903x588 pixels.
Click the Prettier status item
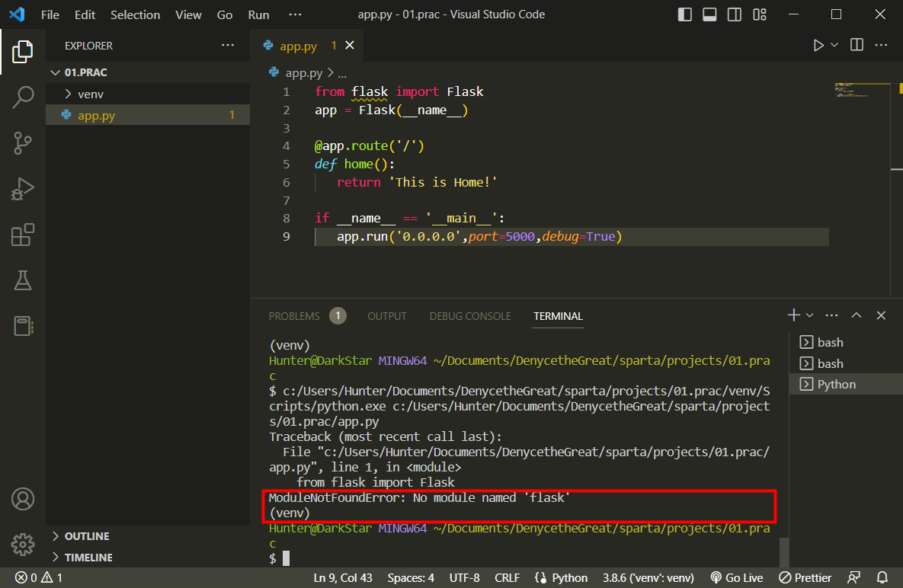805,577
